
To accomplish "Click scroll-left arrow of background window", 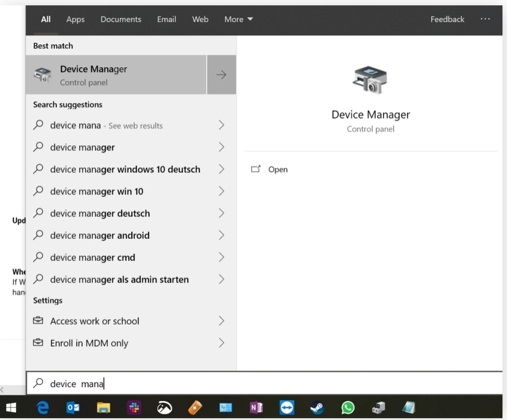I will (x=2, y=390).
